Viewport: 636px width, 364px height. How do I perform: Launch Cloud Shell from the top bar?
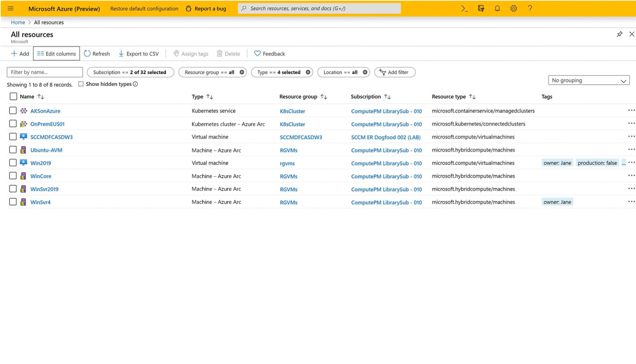click(464, 8)
